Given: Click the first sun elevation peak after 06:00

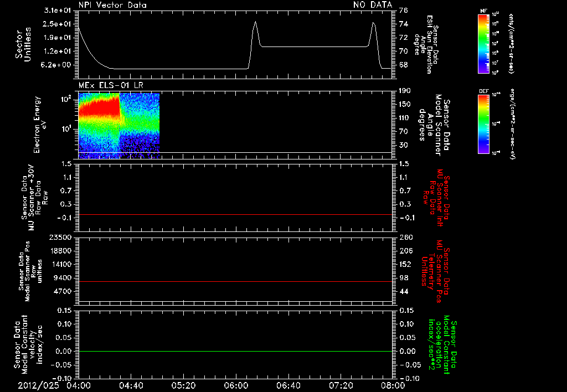Looking at the screenshot, I should coord(255,22).
